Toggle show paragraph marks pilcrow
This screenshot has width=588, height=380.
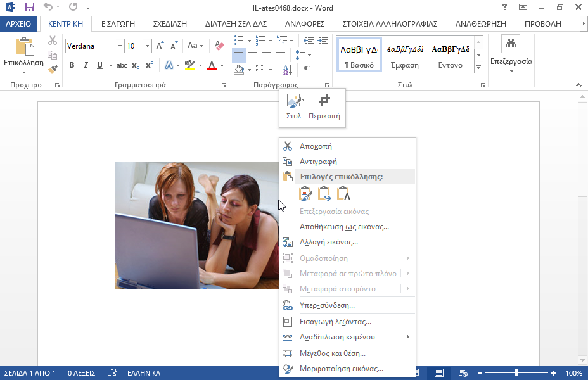click(x=307, y=69)
